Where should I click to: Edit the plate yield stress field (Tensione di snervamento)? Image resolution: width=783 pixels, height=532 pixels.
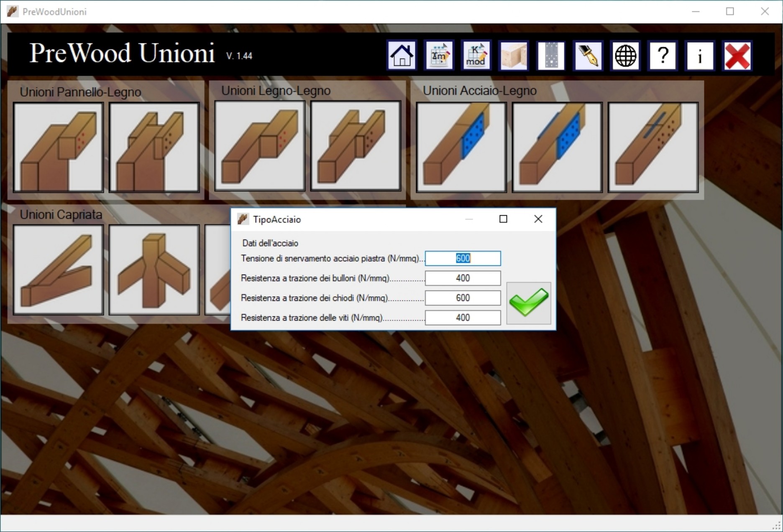463,258
